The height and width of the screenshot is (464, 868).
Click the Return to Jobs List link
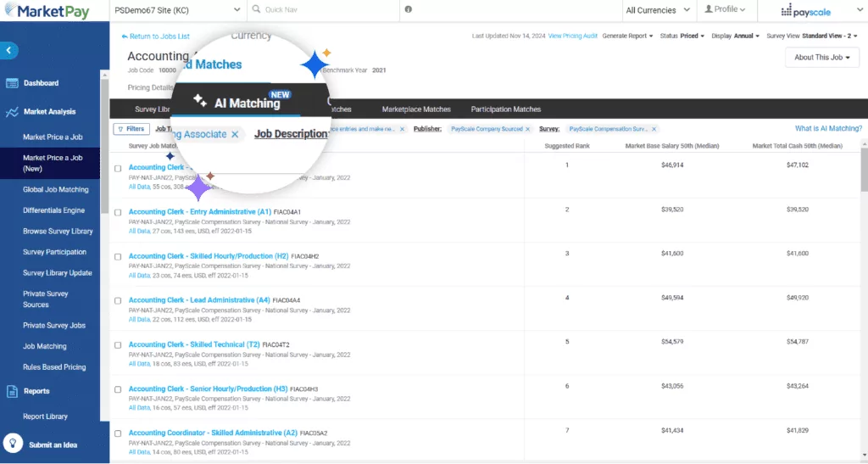tap(156, 36)
